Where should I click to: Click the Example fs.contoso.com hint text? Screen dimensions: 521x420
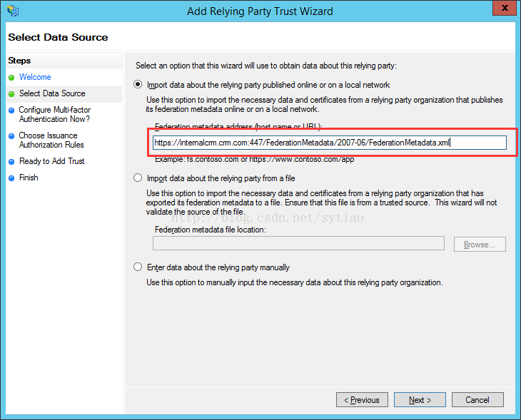pyautogui.click(x=255, y=159)
